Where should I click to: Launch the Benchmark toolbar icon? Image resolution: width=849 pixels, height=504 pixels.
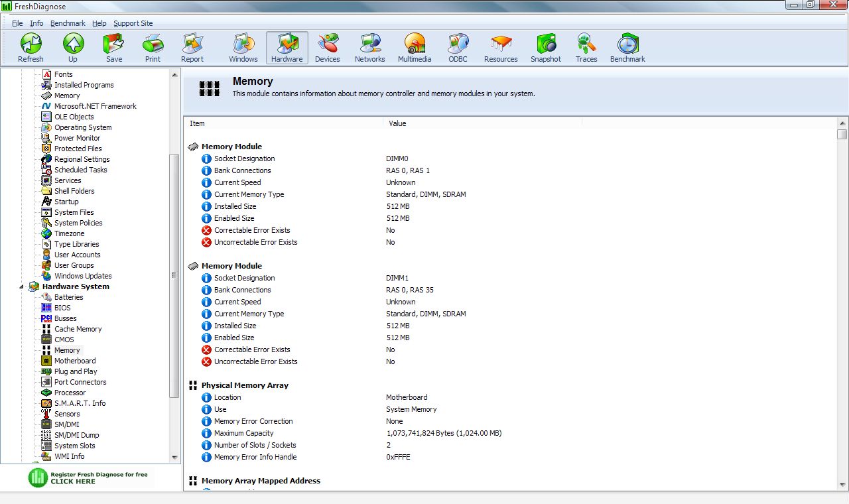tap(627, 48)
